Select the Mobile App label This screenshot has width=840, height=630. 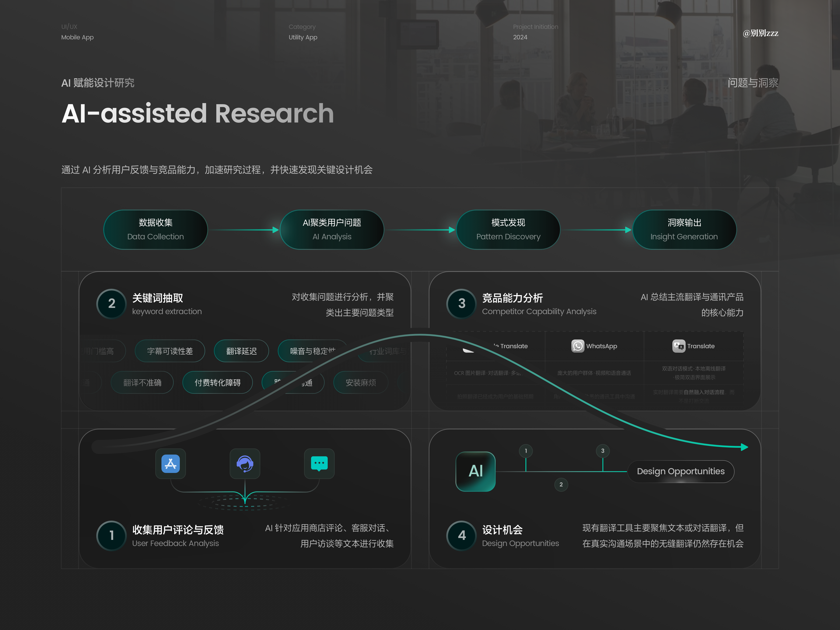(x=77, y=37)
